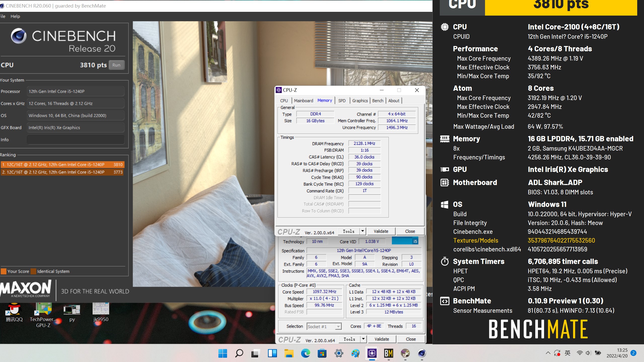Image resolution: width=644 pixels, height=362 pixels.
Task: Click the Cinebench title bar icon
Action: pyautogui.click(x=2, y=6)
